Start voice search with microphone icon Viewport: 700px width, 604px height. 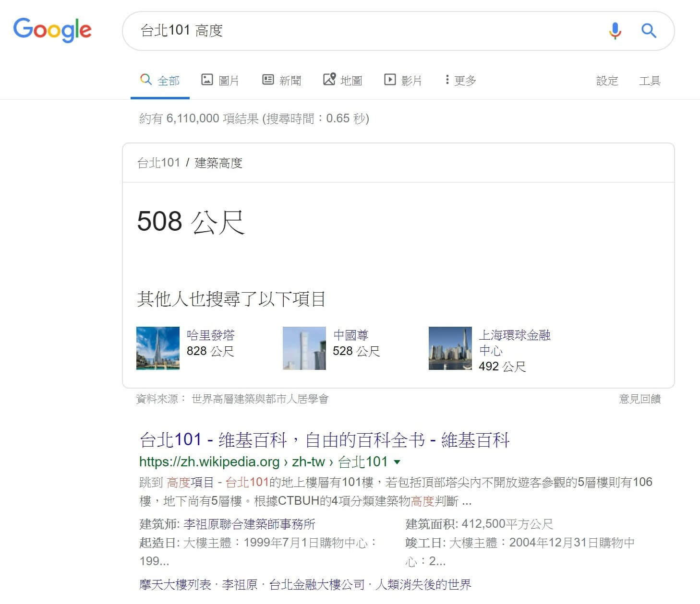(x=615, y=31)
